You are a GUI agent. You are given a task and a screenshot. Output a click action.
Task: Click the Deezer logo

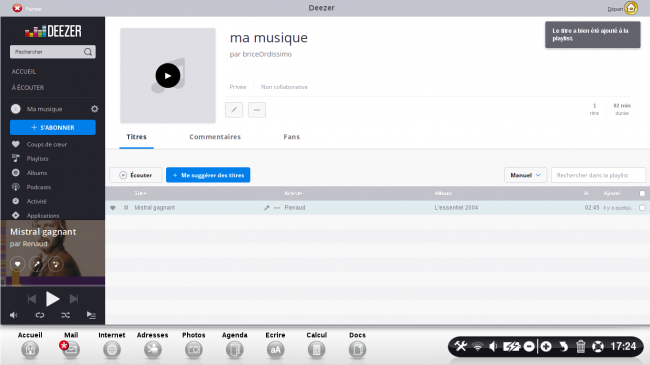53,31
